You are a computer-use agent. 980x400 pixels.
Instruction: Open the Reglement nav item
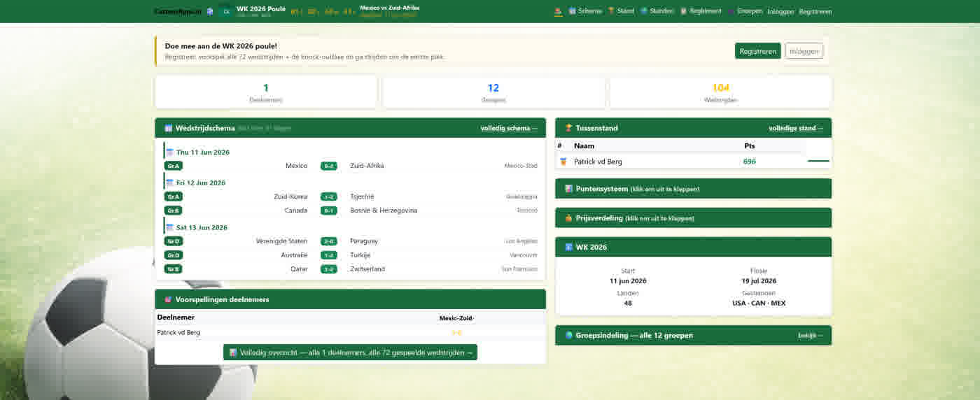point(701,11)
